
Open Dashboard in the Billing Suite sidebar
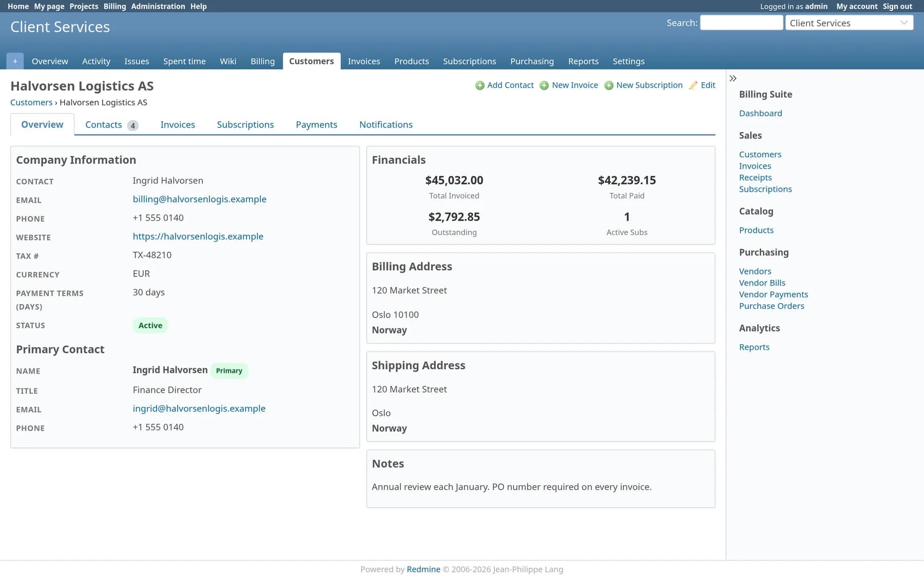click(x=760, y=114)
